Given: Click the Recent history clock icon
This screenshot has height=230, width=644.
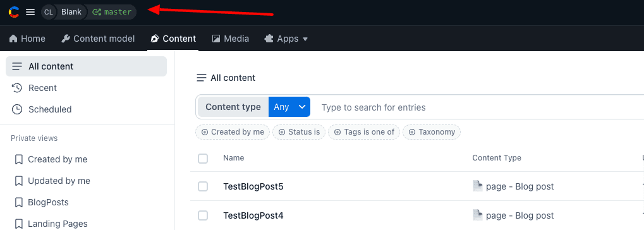Looking at the screenshot, I should coord(17,88).
